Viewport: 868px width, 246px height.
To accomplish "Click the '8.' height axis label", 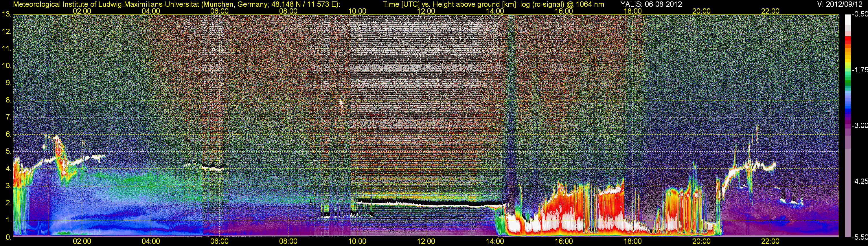I will pos(8,100).
